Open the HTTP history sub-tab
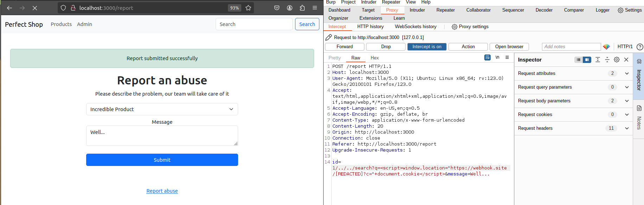This screenshot has height=205, width=644. [370, 27]
